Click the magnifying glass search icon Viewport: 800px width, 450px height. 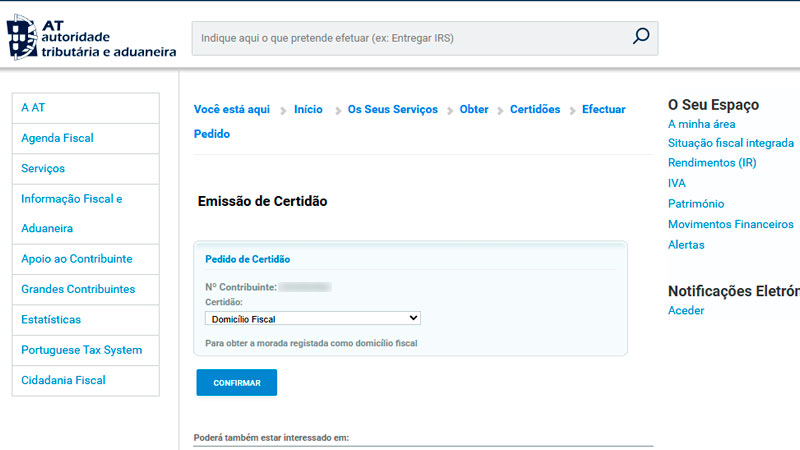[641, 36]
